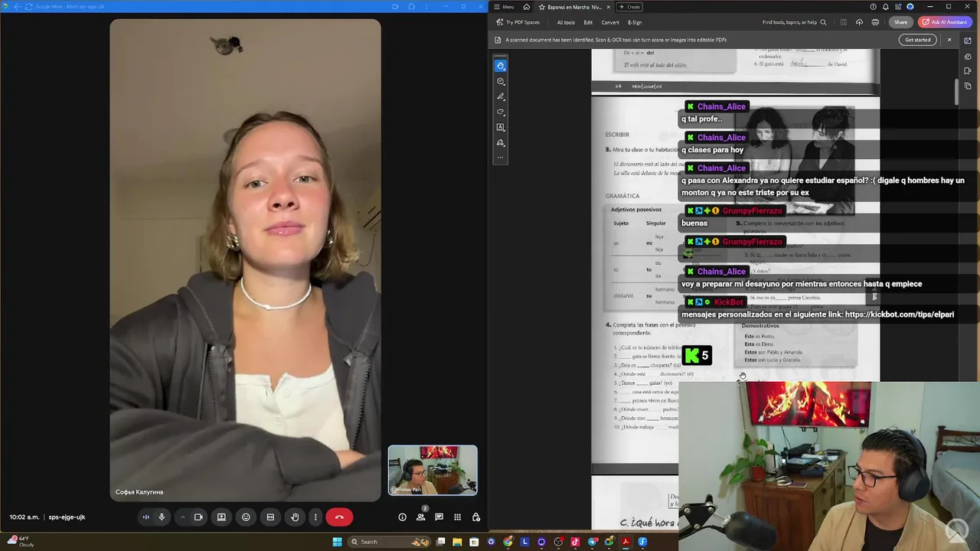
Task: Open Acrobat help question icon
Action: [x=874, y=7]
